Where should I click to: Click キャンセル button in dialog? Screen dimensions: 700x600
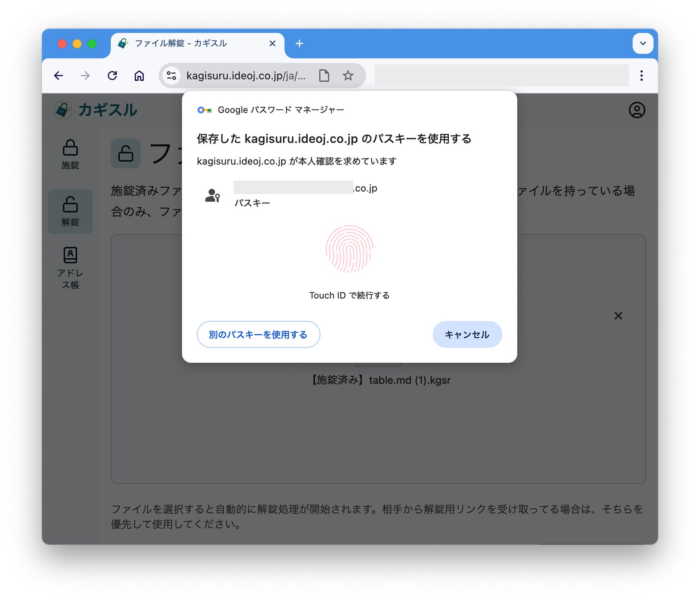pyautogui.click(x=467, y=335)
